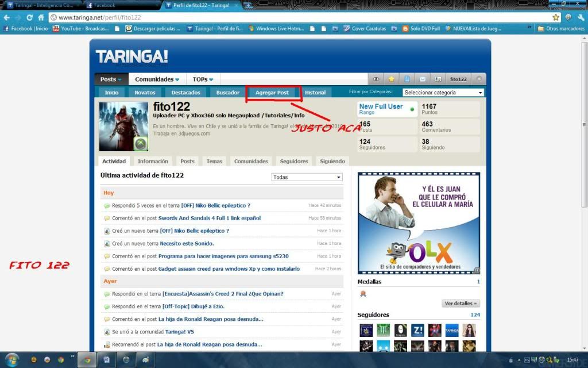The height and width of the screenshot is (368, 588).
Task: Open a new browser tab
Action: tap(248, 5)
